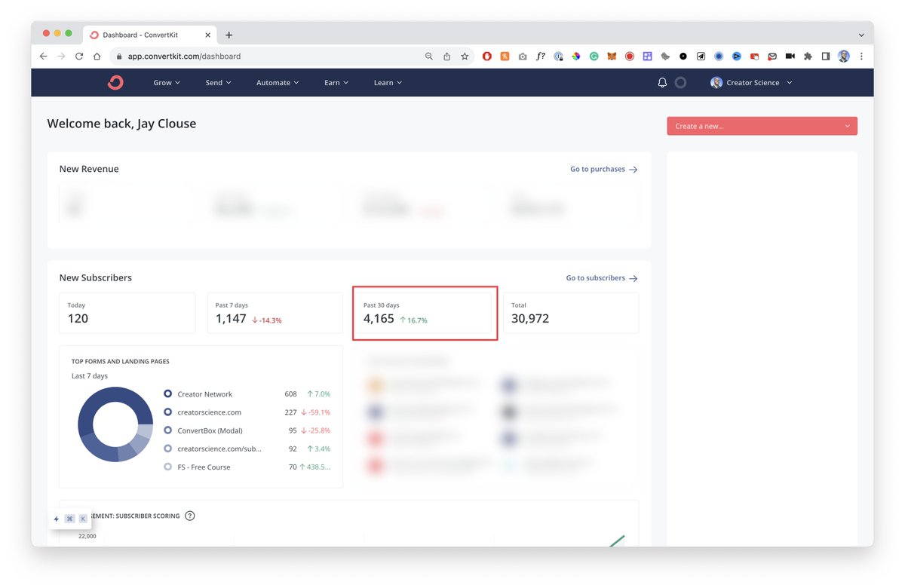The height and width of the screenshot is (588, 905).
Task: Open the Extensions puzzle-piece menu
Action: pos(808,57)
